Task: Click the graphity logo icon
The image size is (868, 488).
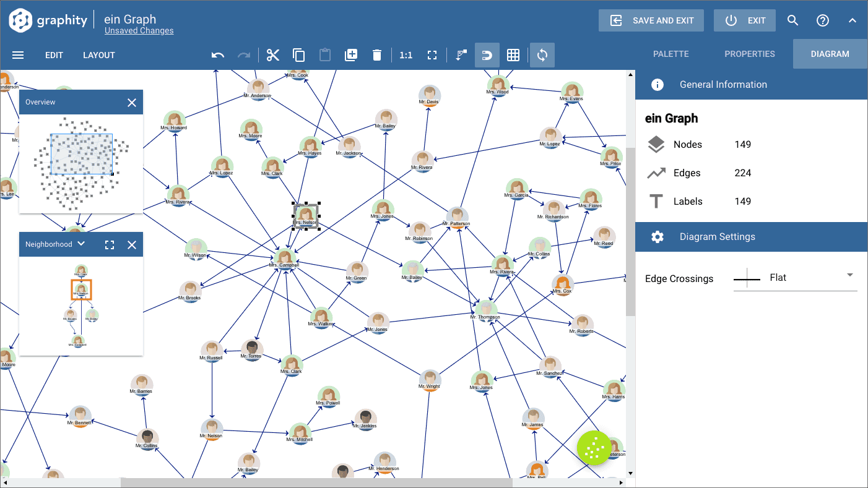Action: click(x=20, y=20)
